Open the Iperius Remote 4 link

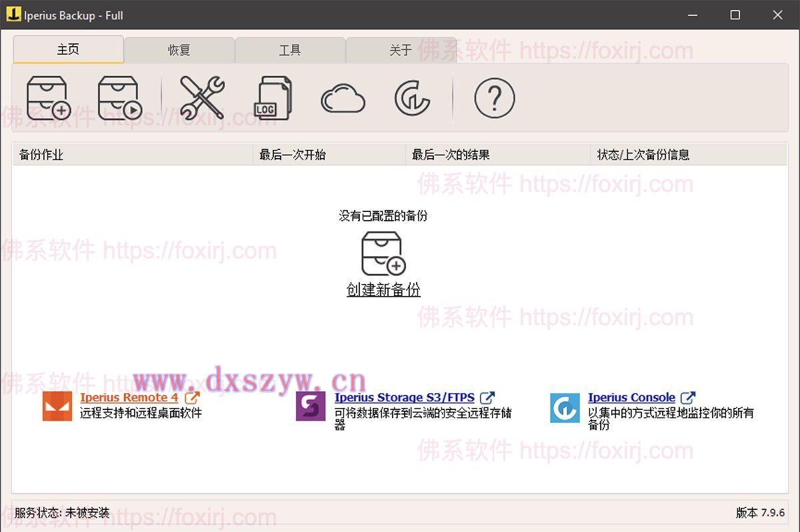point(129,397)
